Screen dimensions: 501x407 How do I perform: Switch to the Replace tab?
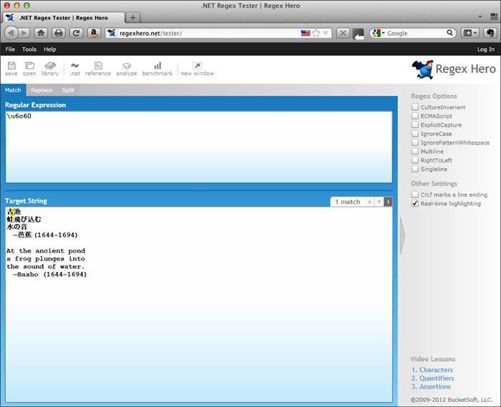point(42,90)
